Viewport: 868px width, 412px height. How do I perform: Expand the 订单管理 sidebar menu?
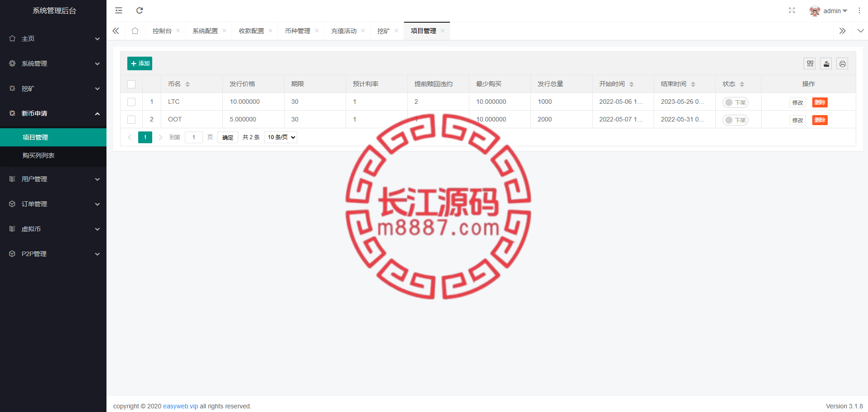click(53, 204)
